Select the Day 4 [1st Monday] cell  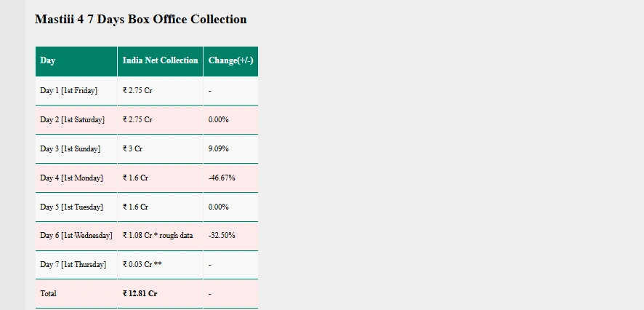click(71, 178)
